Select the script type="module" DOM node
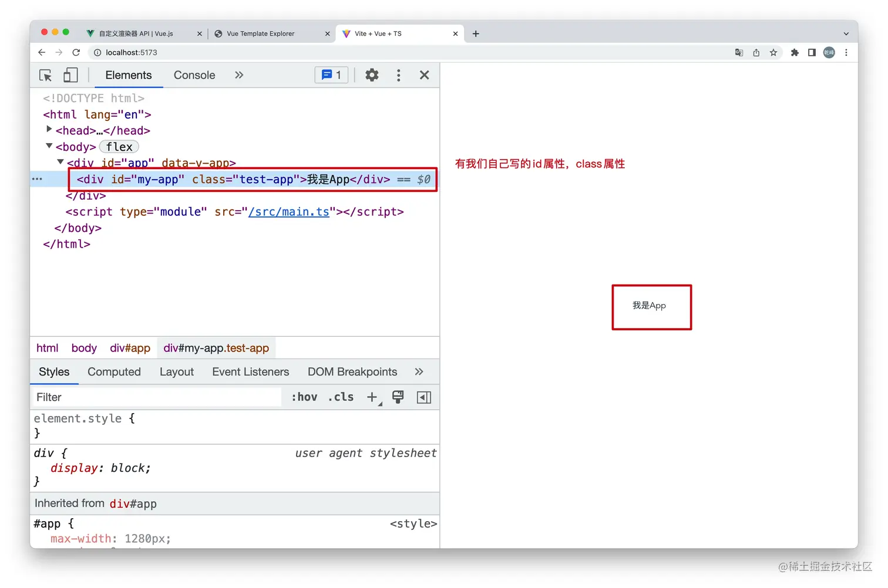The width and height of the screenshot is (888, 588). pos(235,212)
